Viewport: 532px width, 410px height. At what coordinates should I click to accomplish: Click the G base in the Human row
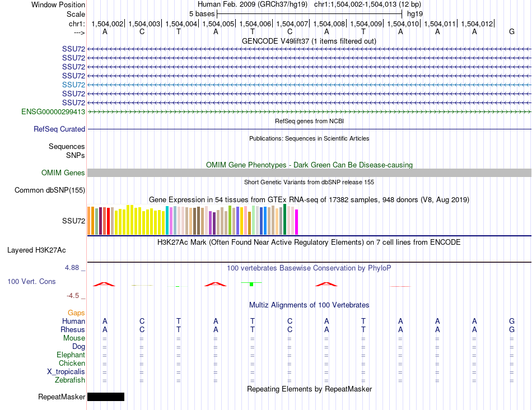pyautogui.click(x=512, y=321)
